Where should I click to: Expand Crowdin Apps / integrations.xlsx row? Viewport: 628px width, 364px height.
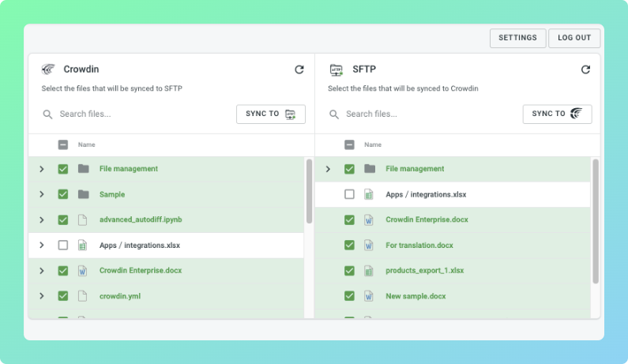pyautogui.click(x=42, y=245)
